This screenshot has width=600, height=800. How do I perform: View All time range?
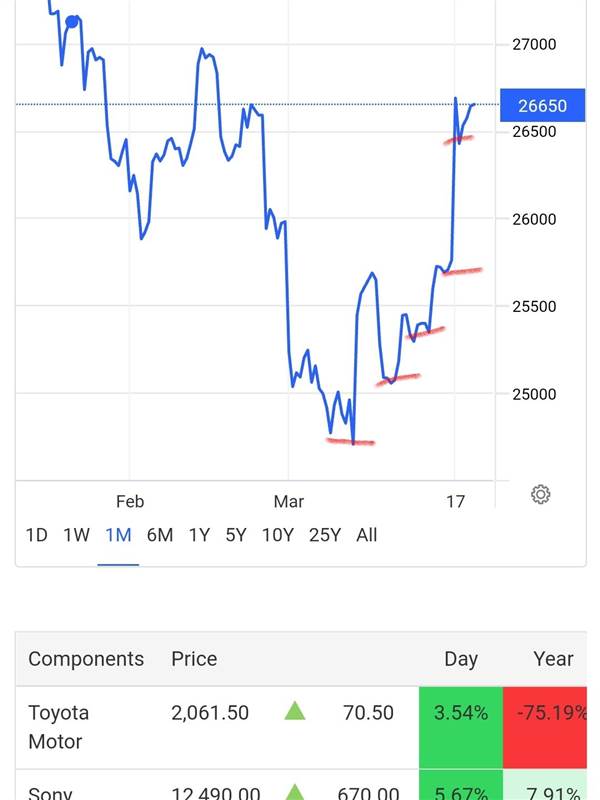coord(367,535)
